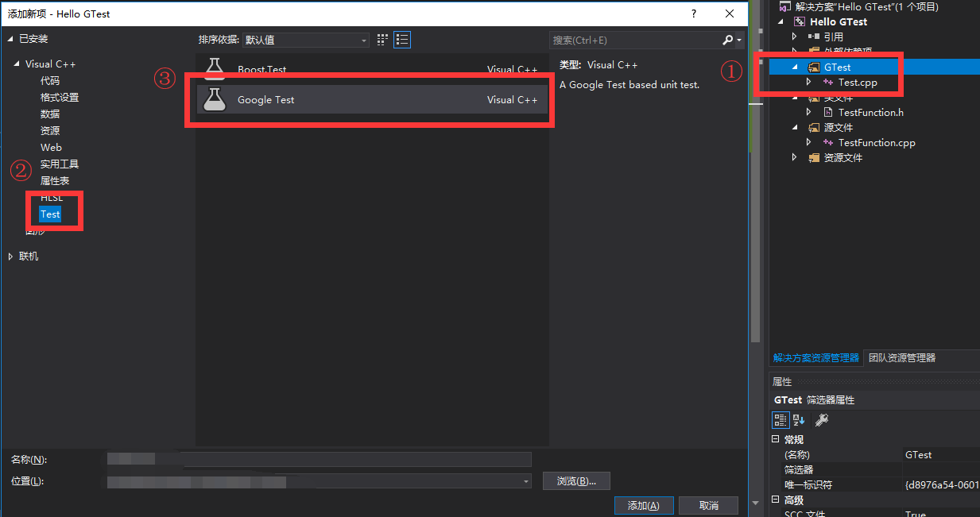Expand the 资源文件 filter node

coord(794,157)
